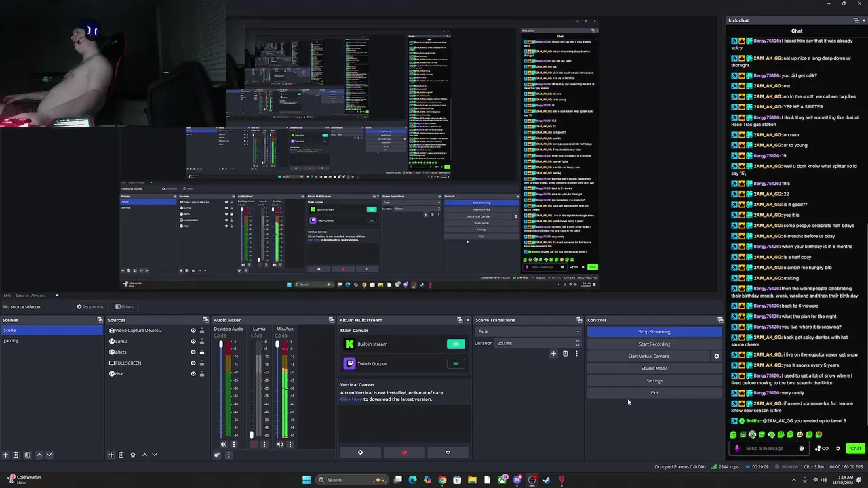868x488 pixels.
Task: Select the FULLSCREEN source row
Action: coord(157,363)
